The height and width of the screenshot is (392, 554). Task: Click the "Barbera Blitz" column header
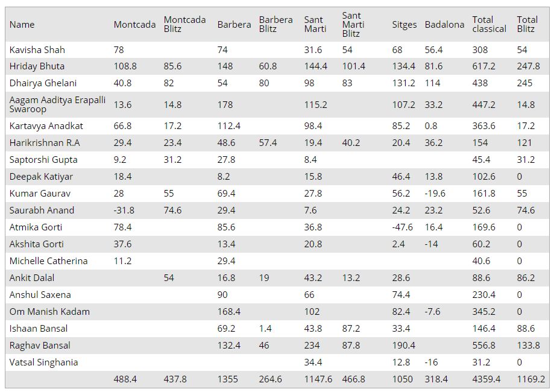point(275,24)
